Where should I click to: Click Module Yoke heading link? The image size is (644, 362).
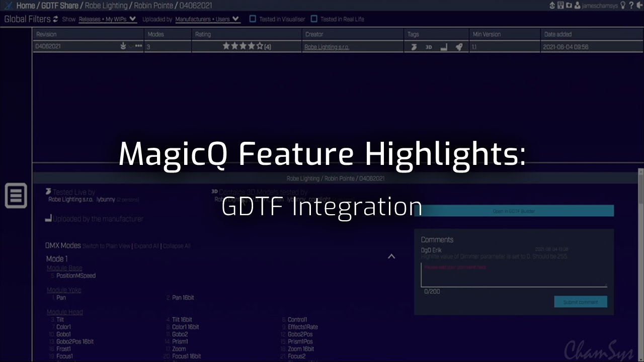(64, 290)
